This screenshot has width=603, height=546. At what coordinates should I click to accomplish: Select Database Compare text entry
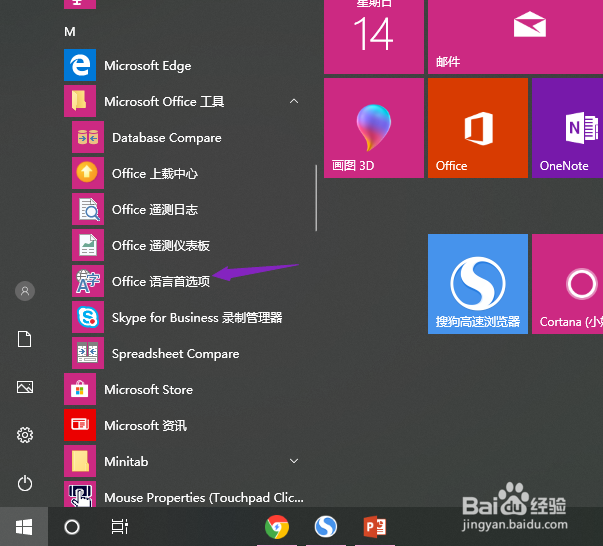click(x=167, y=138)
